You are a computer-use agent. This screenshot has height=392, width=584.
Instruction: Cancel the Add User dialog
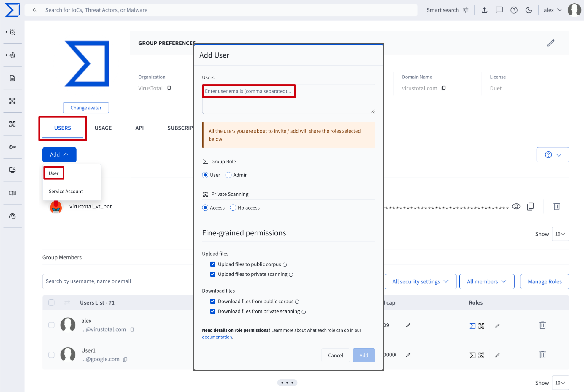tap(335, 355)
